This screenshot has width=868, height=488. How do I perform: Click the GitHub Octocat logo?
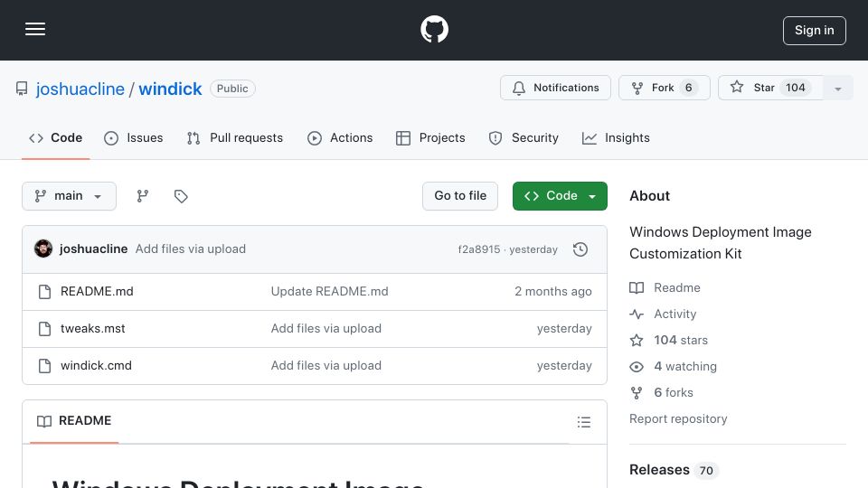[434, 29]
